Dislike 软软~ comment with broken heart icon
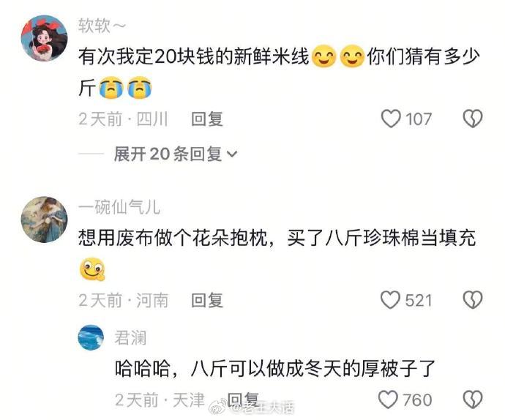The image size is (505, 420). [x=473, y=119]
